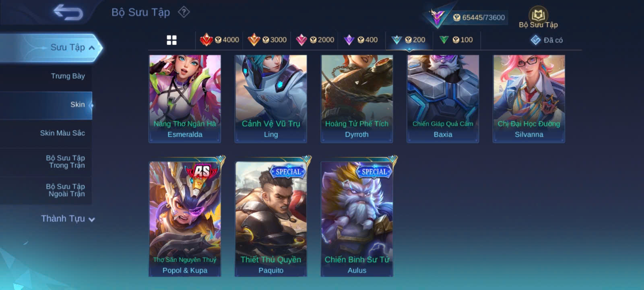Screen dimensions: 644x290
Task: Filter skins by the green 100 tier
Action: click(x=456, y=40)
